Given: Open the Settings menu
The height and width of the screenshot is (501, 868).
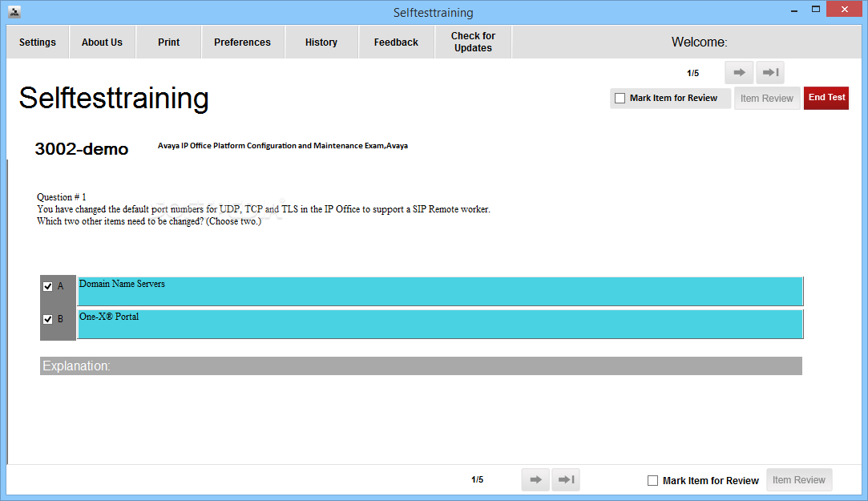Looking at the screenshot, I should [38, 42].
